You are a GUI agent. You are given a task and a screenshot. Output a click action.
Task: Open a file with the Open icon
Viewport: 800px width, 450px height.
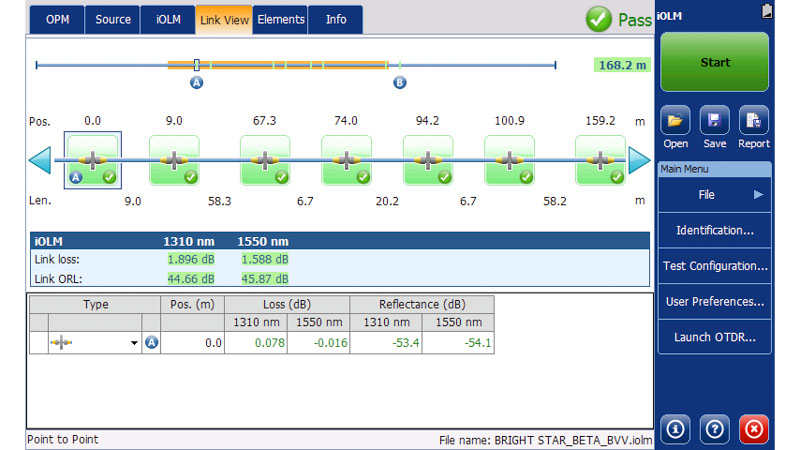coord(676,121)
